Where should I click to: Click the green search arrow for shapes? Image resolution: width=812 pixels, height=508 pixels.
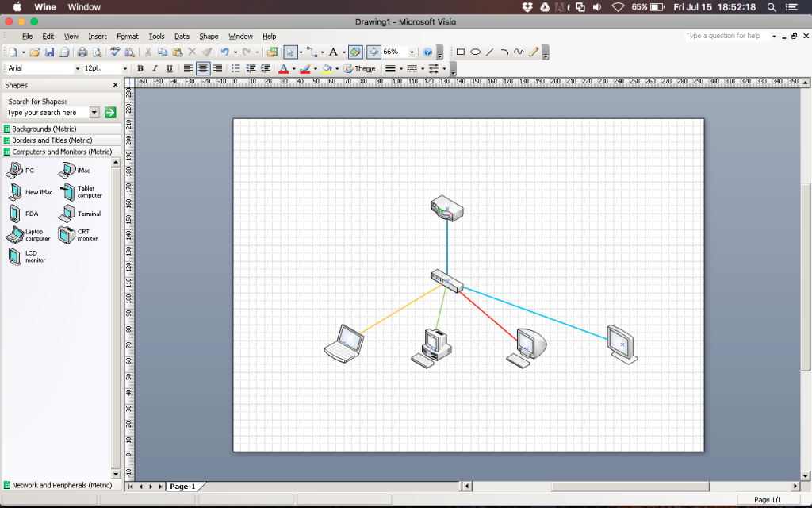pos(110,113)
